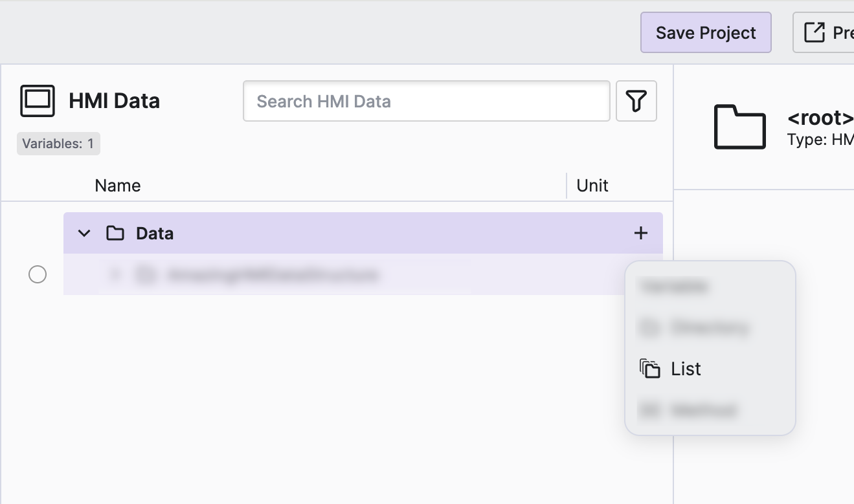Select the radio button left of child row
Viewport: 854px width, 504px height.
coord(38,275)
